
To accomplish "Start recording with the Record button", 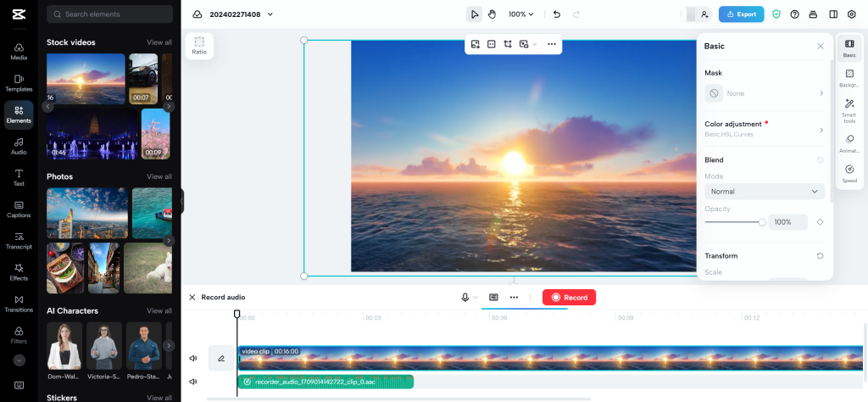I will [x=569, y=298].
